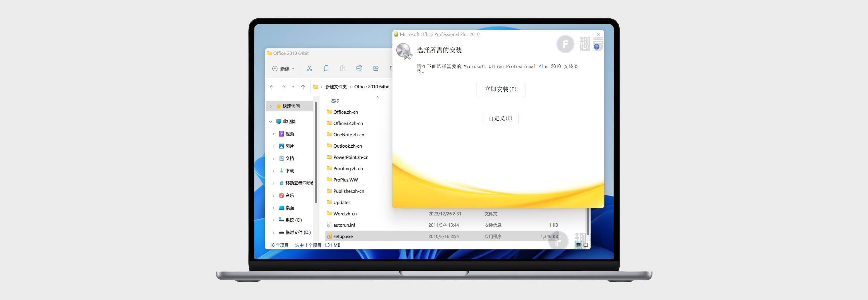868x300 pixels.
Task: Open the blue help icon in Office setup
Action: 596,47
